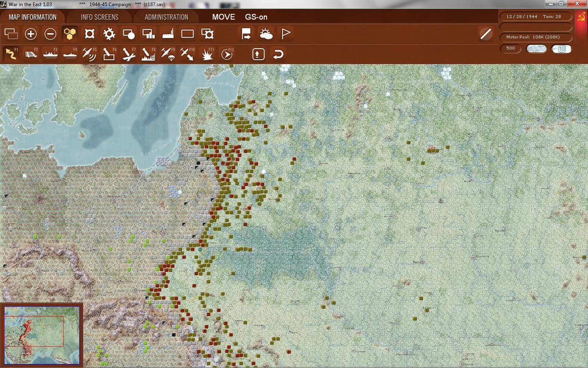This screenshot has height=368, width=588.
Task: Click the rectangle with bar chart icon
Action: click(x=148, y=34)
